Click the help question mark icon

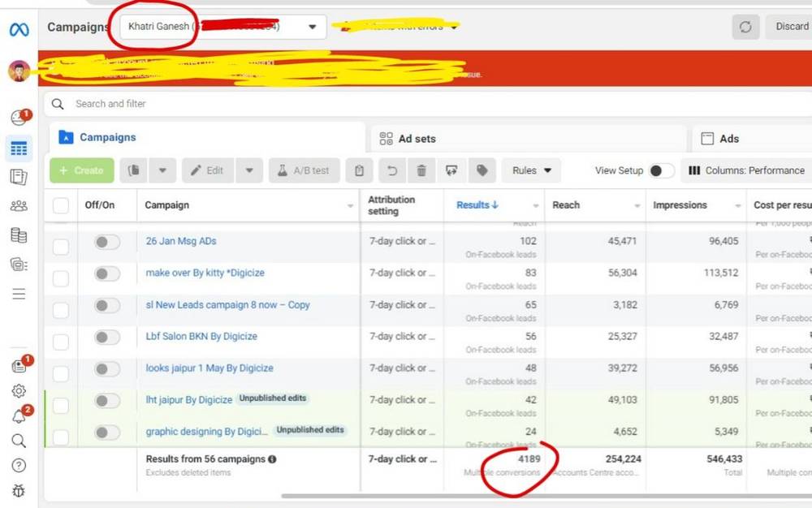coord(19,466)
